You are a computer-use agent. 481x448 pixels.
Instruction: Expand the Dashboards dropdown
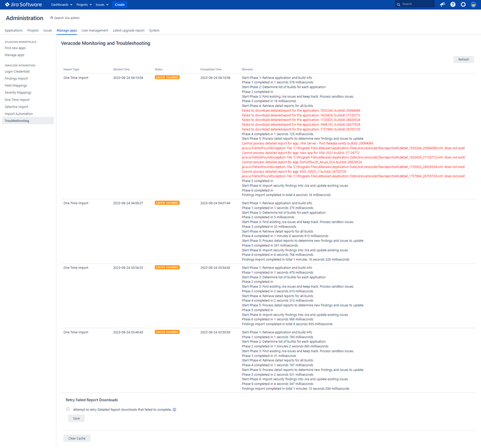(x=62, y=5)
